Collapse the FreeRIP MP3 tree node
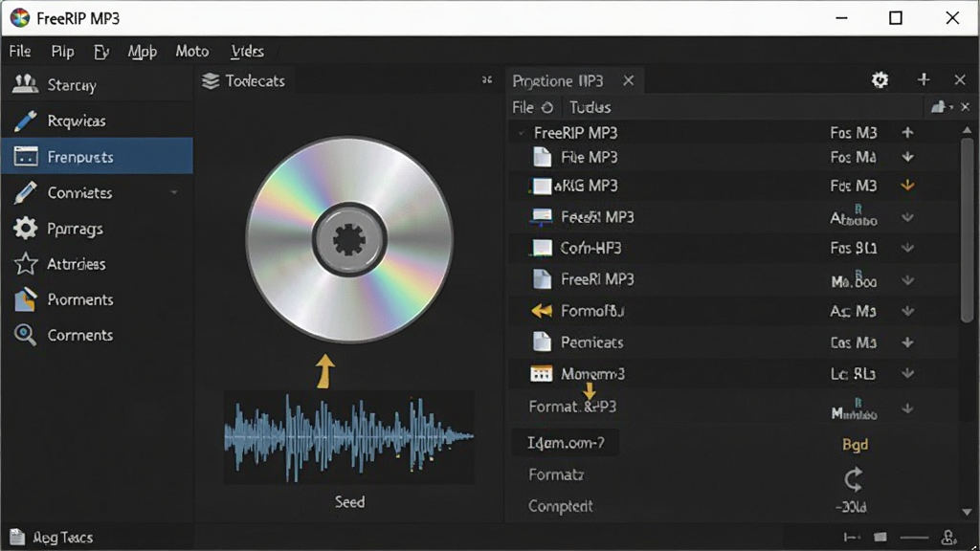 coord(521,132)
